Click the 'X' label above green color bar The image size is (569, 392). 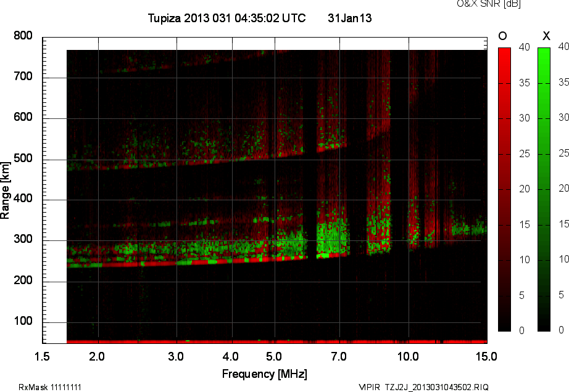coord(546,36)
